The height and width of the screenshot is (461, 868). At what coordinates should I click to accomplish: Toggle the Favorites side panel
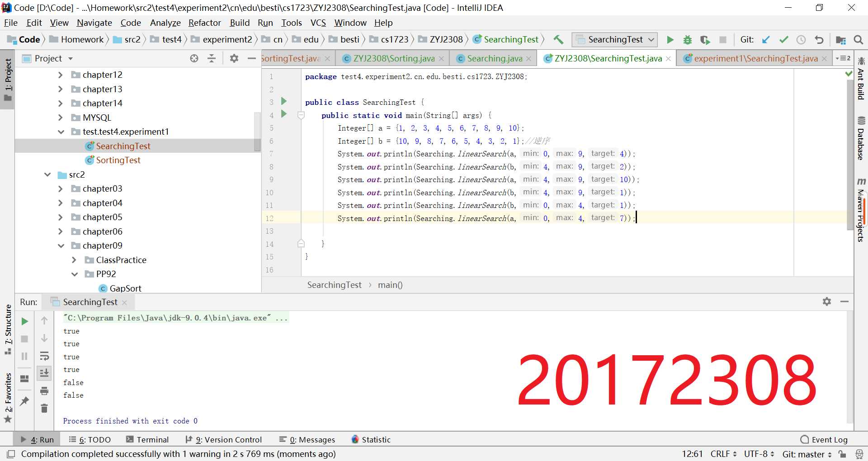(8, 398)
